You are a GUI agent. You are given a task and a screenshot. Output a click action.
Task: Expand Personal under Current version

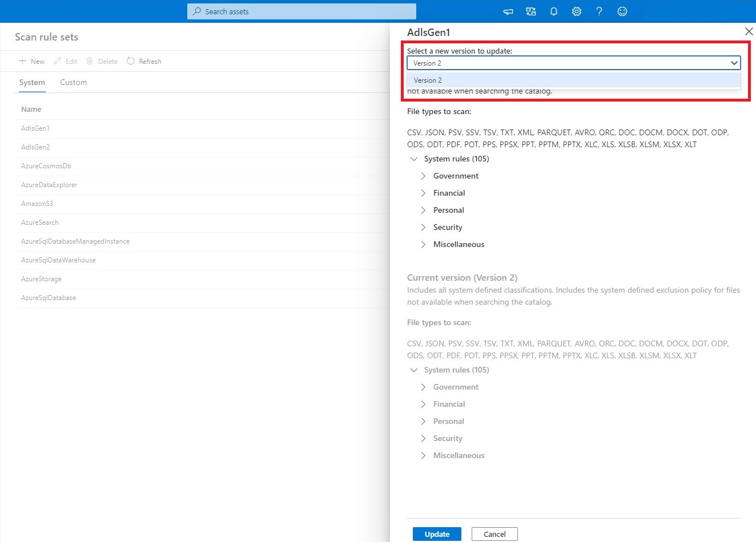(423, 422)
